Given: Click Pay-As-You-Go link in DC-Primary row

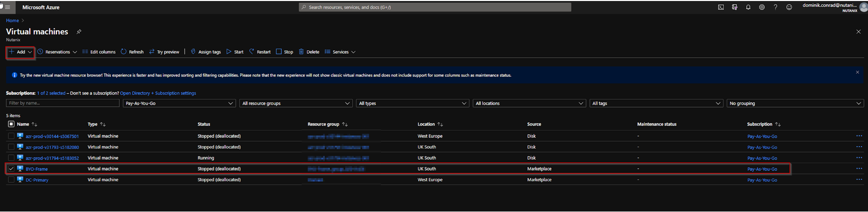Looking at the screenshot, I should 762,180.
